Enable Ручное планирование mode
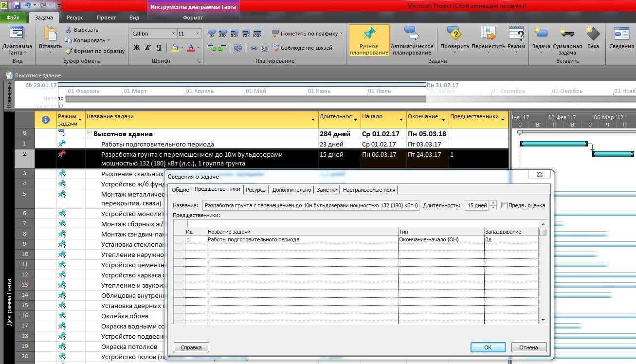Image resolution: width=636 pixels, height=364 pixels. [369, 41]
